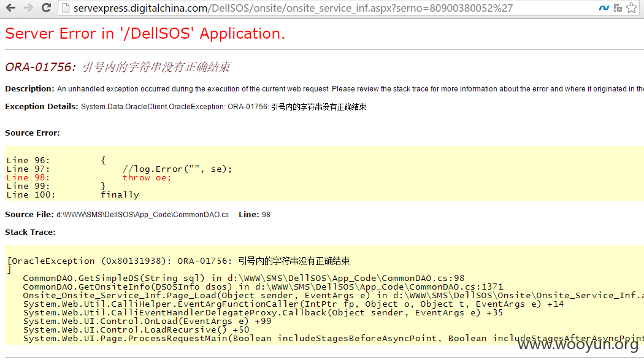644x362 pixels.
Task: Select the '[OracleException (0x80131938)' trace line
Action: [178, 261]
